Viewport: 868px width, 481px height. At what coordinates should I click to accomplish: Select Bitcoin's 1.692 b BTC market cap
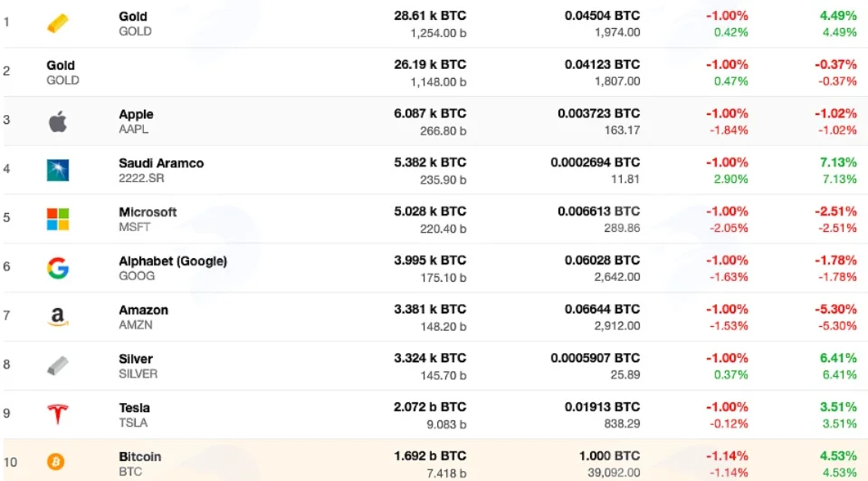point(430,456)
